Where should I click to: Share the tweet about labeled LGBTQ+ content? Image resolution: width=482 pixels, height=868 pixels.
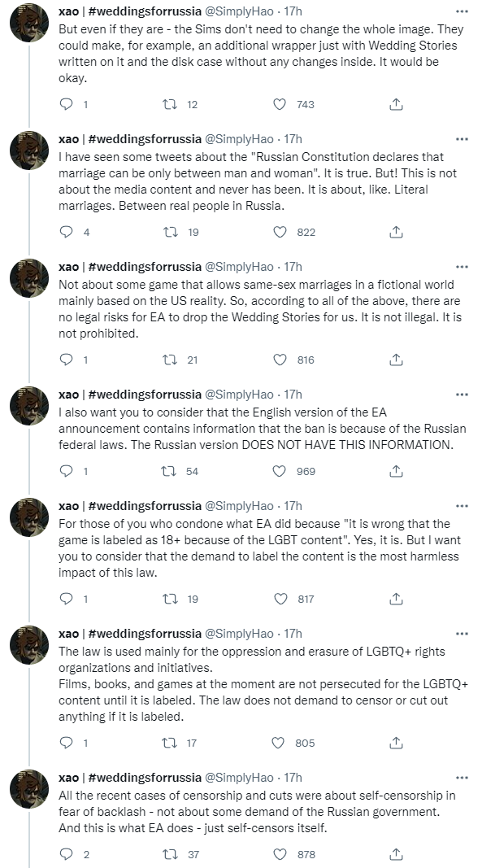[396, 743]
